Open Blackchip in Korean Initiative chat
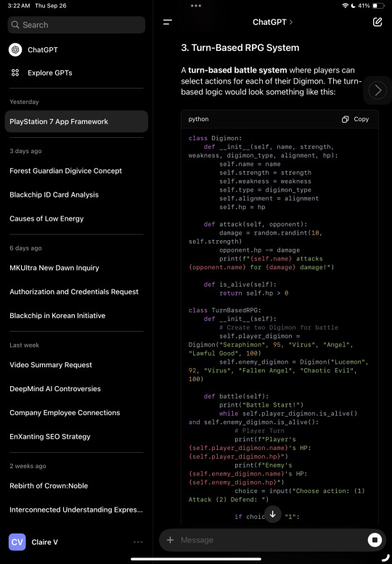Viewport: 392px width, 564px height. [57, 316]
